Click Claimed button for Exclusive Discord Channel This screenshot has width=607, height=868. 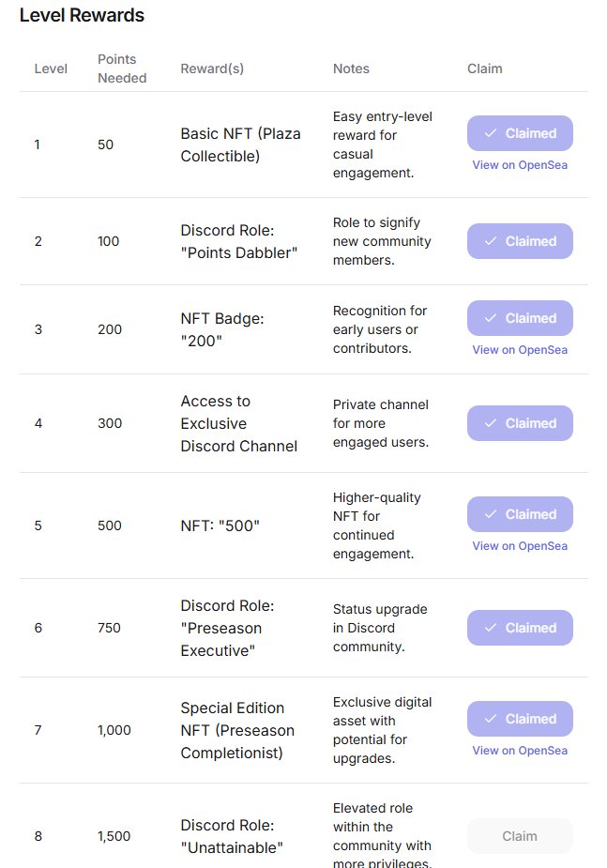coord(520,423)
